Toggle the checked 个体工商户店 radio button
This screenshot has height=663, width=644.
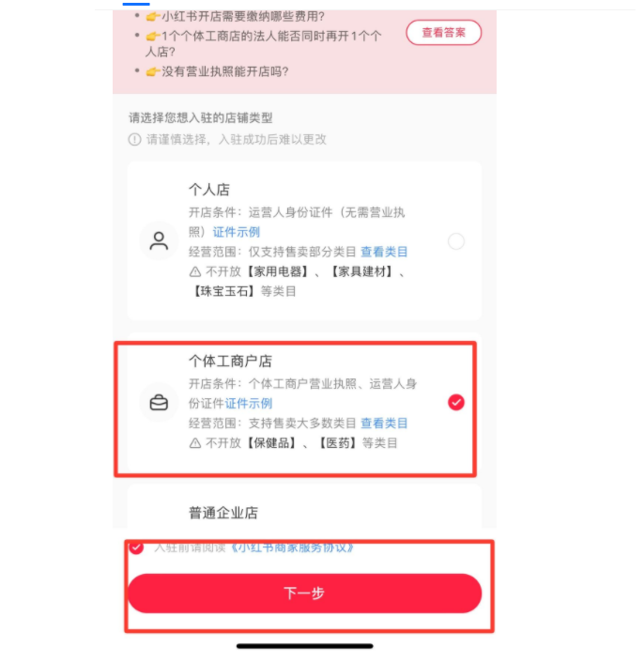point(456,402)
